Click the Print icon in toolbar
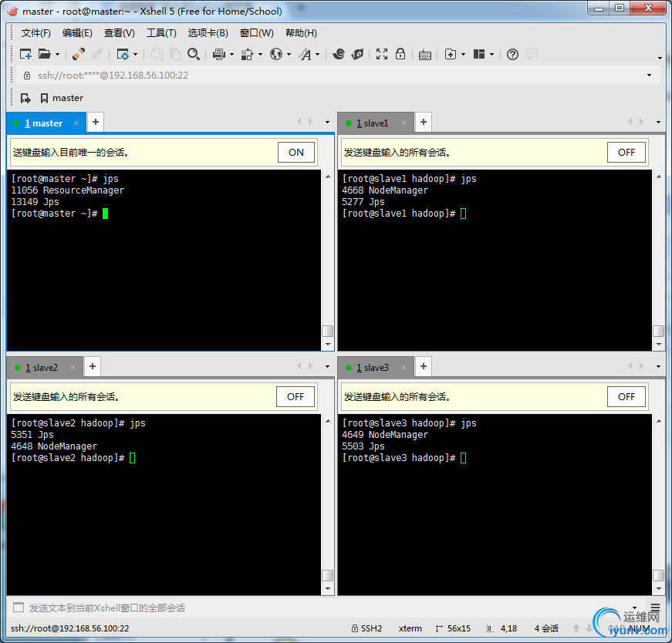The image size is (672, 643). [218, 54]
